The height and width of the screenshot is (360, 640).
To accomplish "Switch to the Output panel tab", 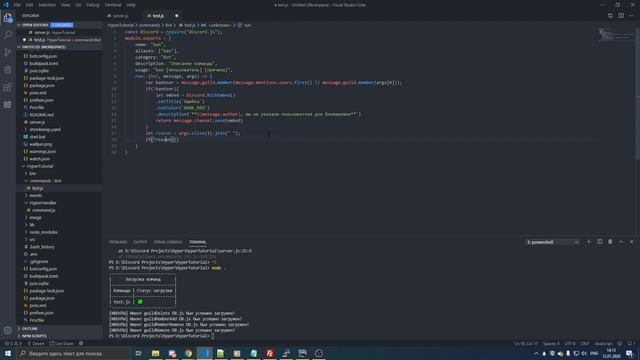I will tap(140, 242).
